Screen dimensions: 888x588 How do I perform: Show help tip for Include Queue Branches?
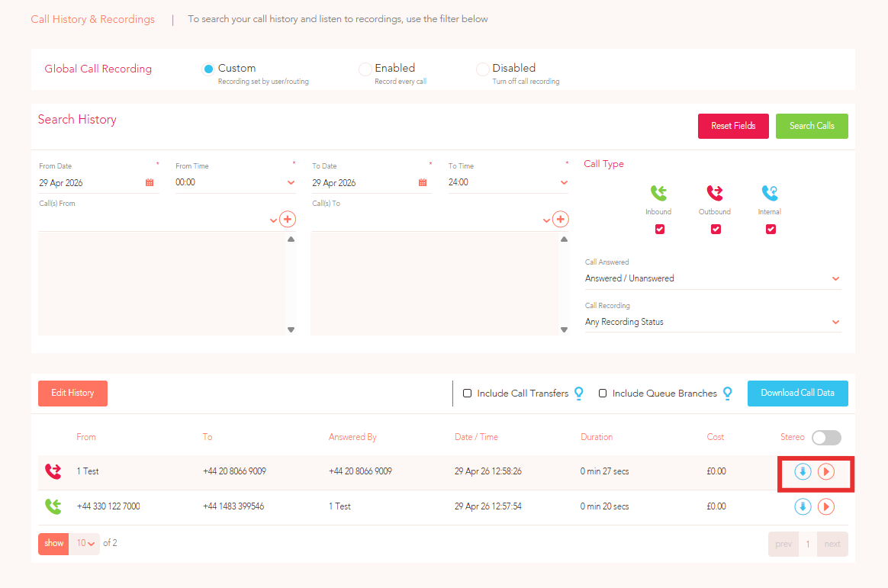(x=728, y=394)
